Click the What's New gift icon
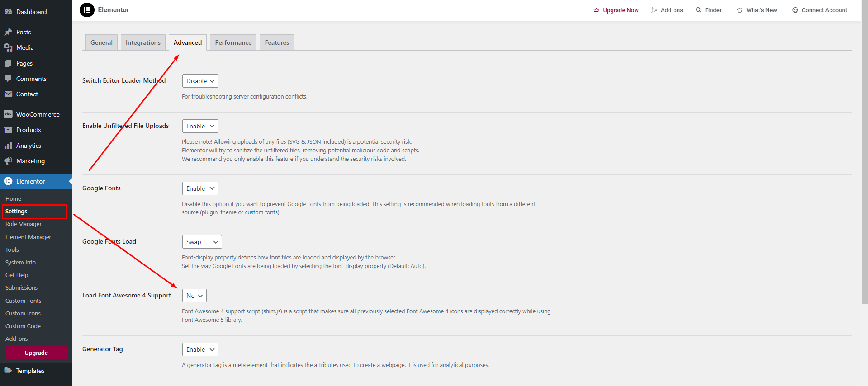The height and width of the screenshot is (386, 868). point(740,10)
